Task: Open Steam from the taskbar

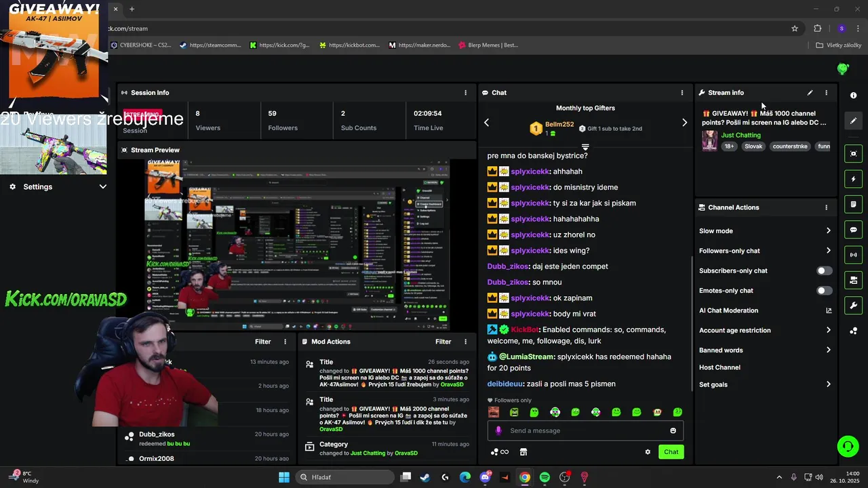Action: pyautogui.click(x=425, y=477)
